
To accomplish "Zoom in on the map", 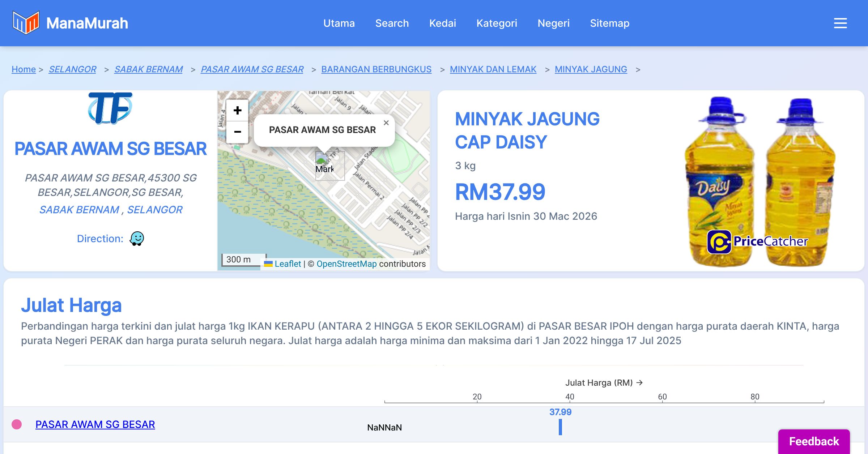I will pos(237,111).
